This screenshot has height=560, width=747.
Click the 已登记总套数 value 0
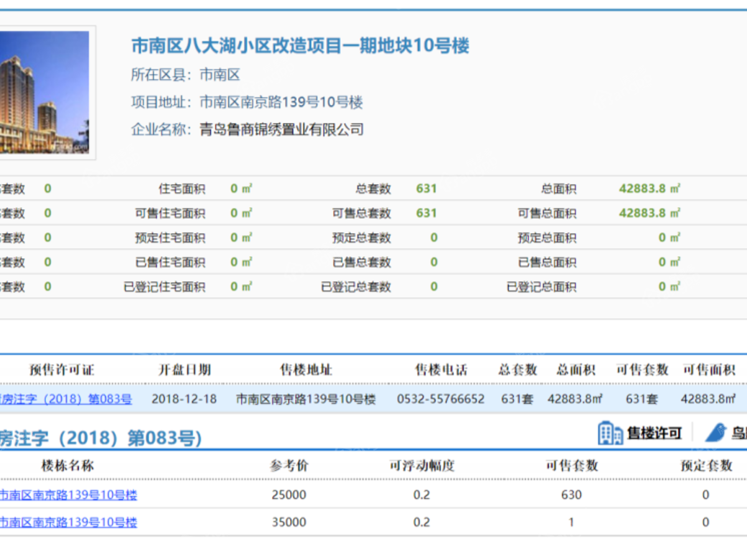[x=434, y=287]
